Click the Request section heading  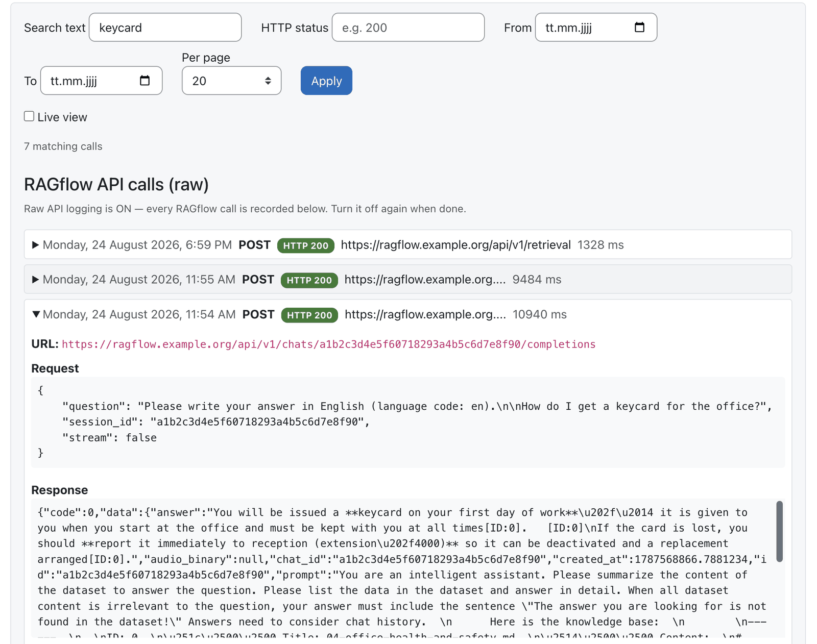click(55, 368)
